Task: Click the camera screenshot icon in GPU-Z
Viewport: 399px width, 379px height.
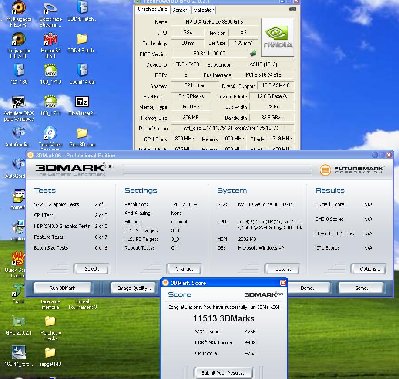Action: (x=292, y=9)
